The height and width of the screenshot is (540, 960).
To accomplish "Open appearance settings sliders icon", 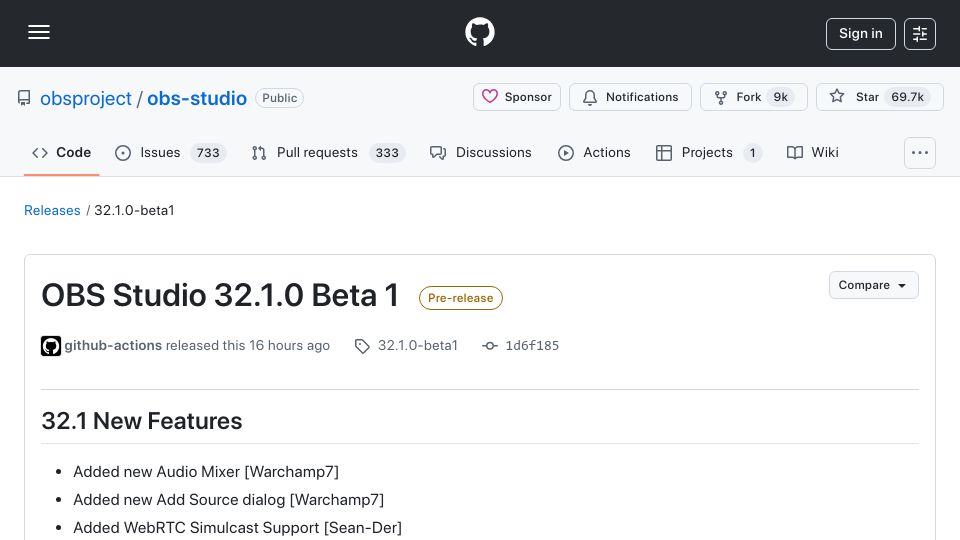I will pyautogui.click(x=920, y=34).
